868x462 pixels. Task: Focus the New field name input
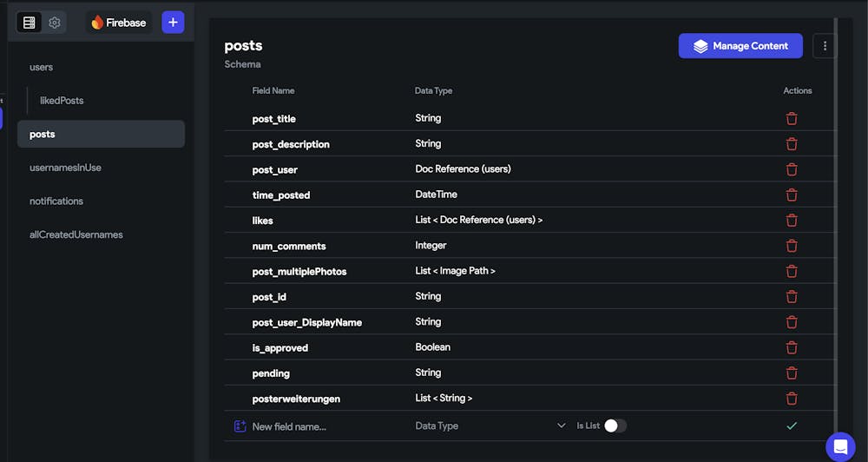point(326,426)
